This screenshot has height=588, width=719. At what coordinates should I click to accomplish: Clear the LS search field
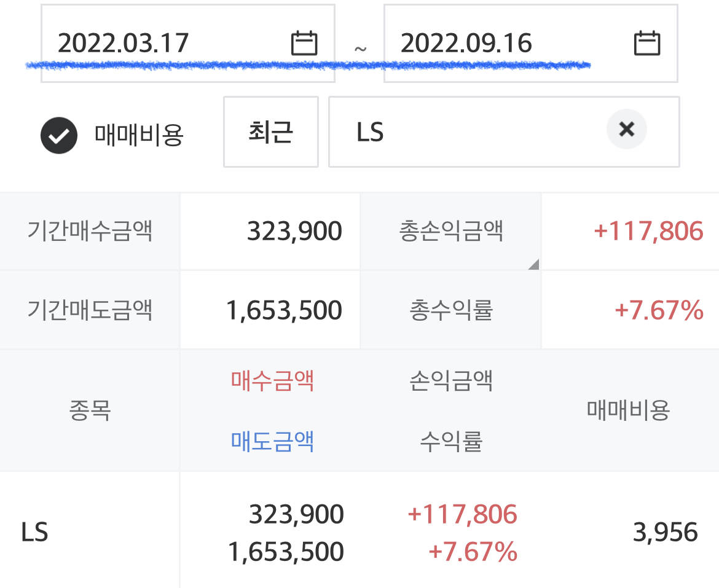pos(626,129)
